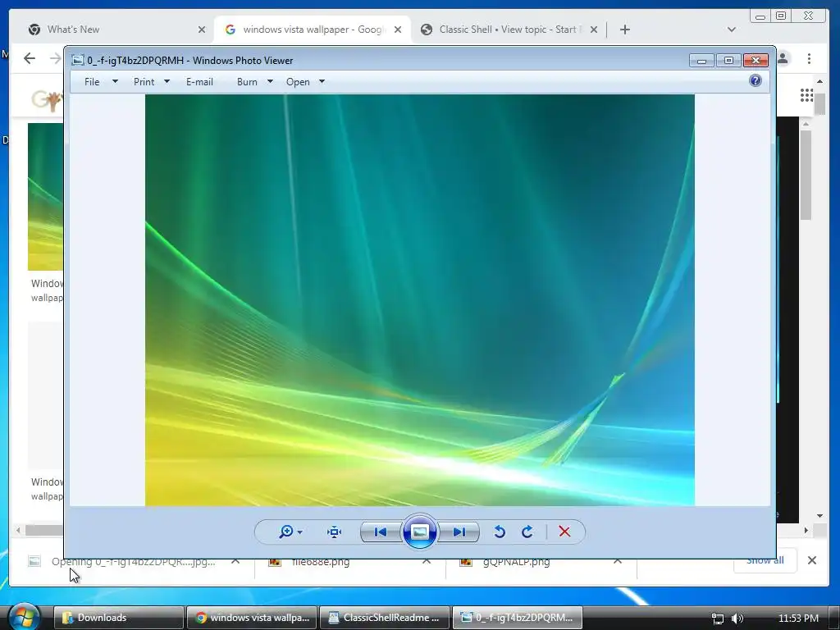Viewport: 840px width, 630px height.
Task: Delete the photo with the red X
Action: [564, 532]
